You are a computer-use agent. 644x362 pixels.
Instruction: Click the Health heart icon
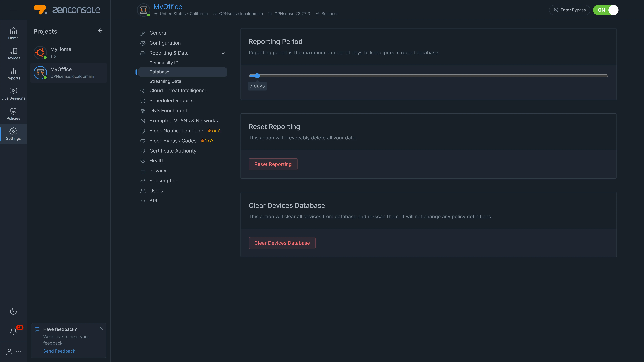click(143, 161)
